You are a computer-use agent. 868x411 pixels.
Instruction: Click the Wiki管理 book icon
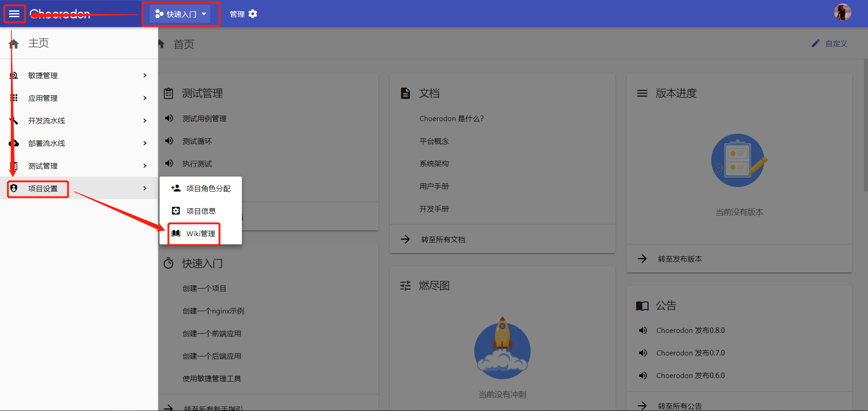tap(176, 233)
